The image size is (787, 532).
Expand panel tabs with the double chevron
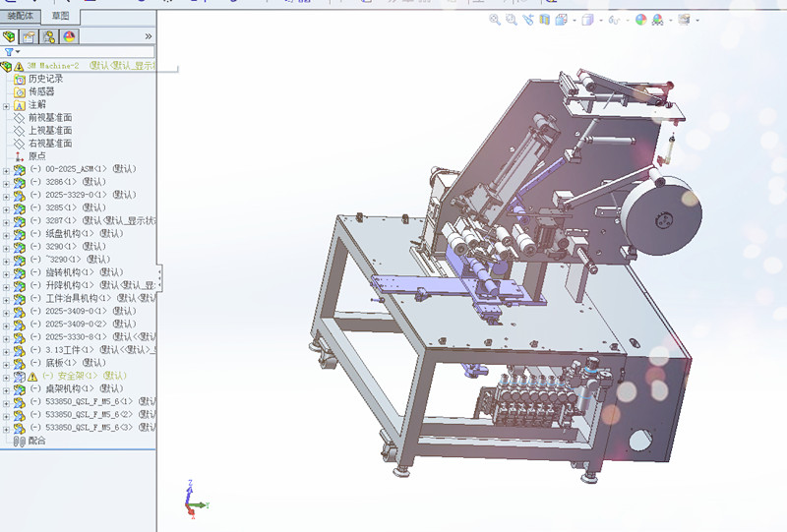(149, 36)
